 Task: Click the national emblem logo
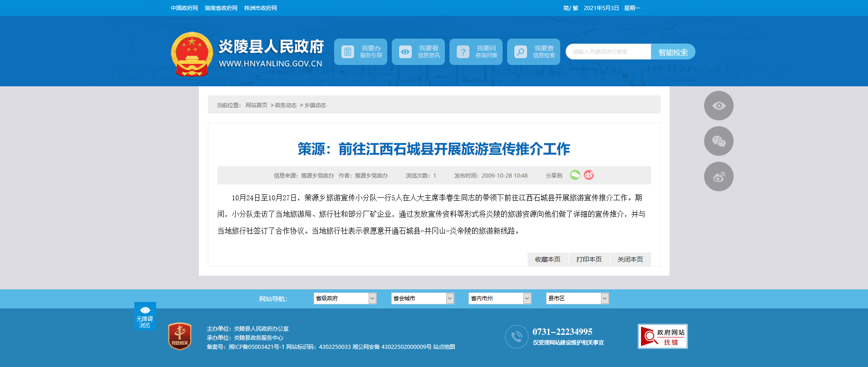pos(192,54)
